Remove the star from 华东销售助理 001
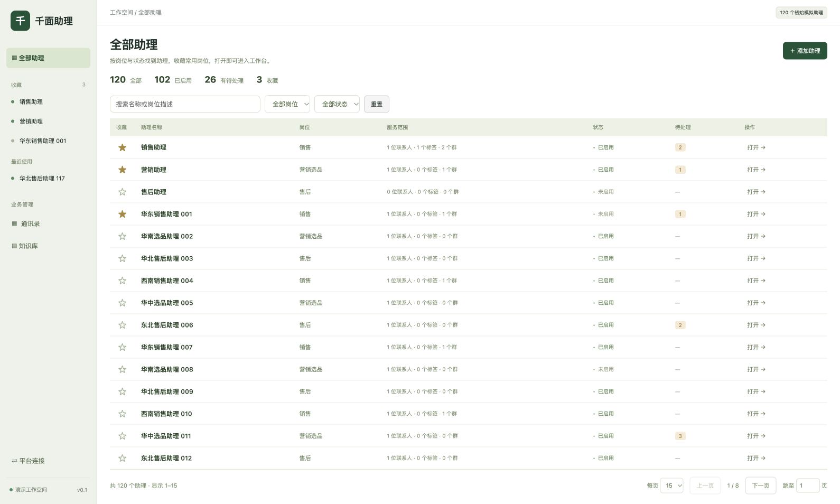Image resolution: width=840 pixels, height=504 pixels. coord(122,214)
